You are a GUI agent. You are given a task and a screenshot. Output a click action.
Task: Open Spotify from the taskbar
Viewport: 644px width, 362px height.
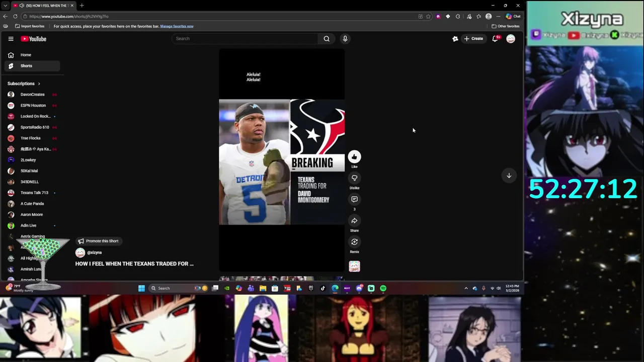click(x=383, y=288)
